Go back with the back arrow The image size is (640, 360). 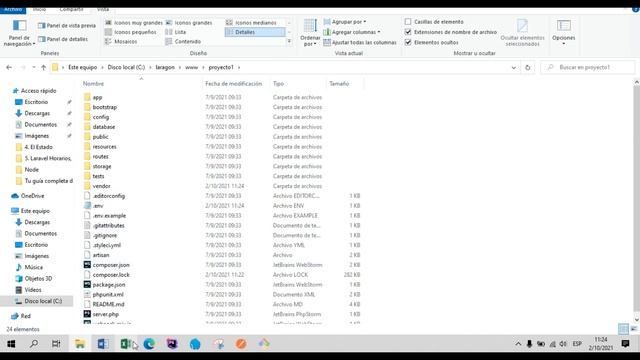click(x=9, y=67)
